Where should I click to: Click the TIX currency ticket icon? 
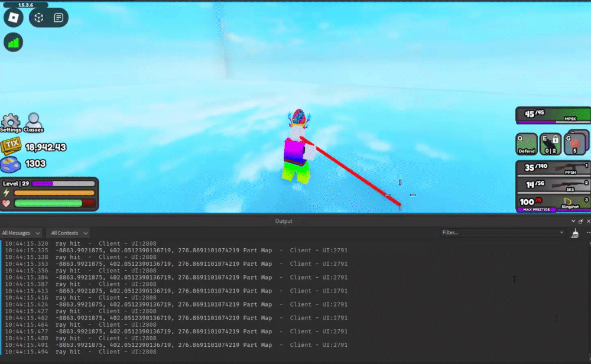(x=11, y=146)
